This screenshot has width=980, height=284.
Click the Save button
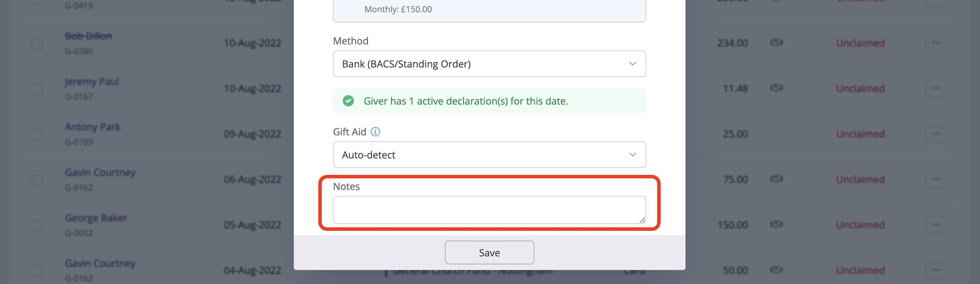click(489, 252)
